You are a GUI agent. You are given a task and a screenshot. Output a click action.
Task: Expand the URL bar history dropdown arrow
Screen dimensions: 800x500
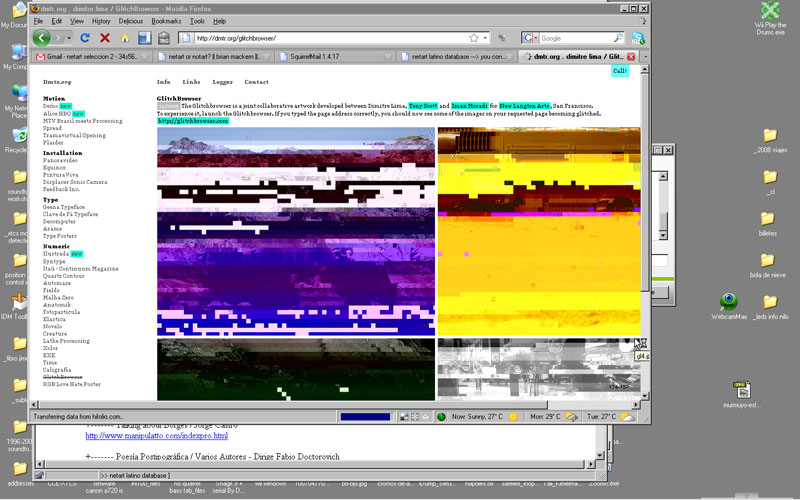tap(487, 38)
